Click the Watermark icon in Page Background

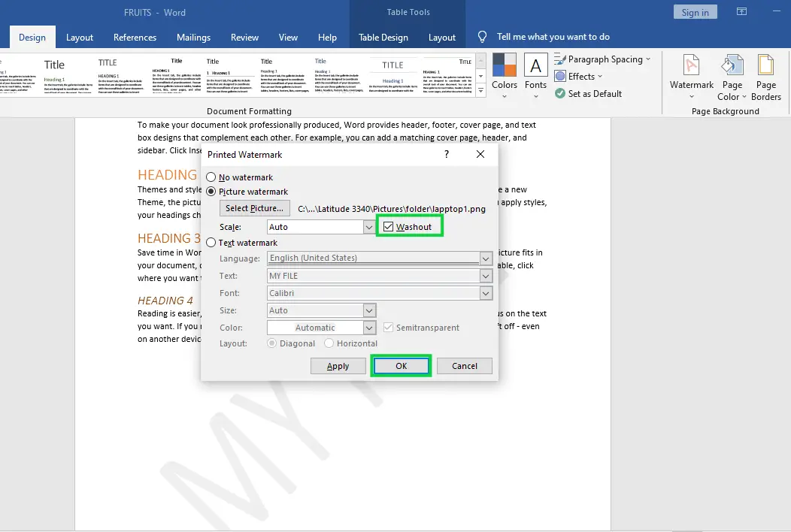point(690,73)
